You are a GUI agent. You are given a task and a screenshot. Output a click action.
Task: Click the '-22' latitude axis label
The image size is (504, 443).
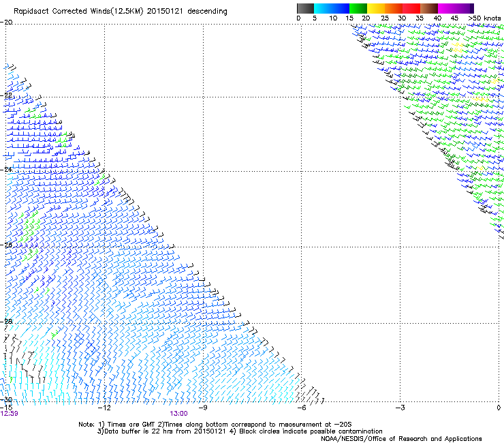click(x=6, y=95)
